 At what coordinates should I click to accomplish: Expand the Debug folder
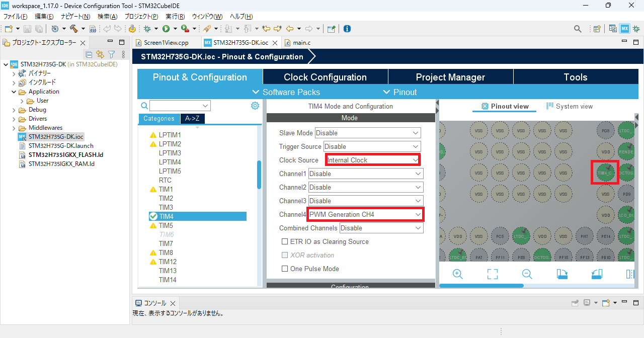pyautogui.click(x=14, y=110)
